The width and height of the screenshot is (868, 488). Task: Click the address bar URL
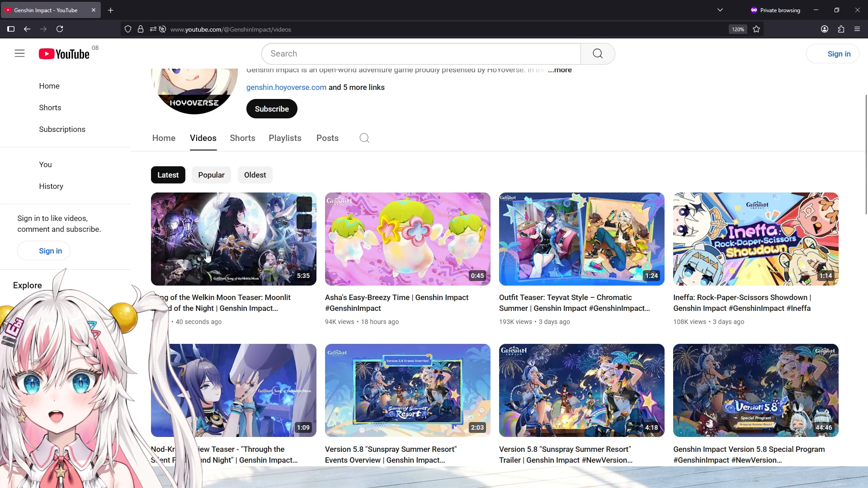coord(231,29)
